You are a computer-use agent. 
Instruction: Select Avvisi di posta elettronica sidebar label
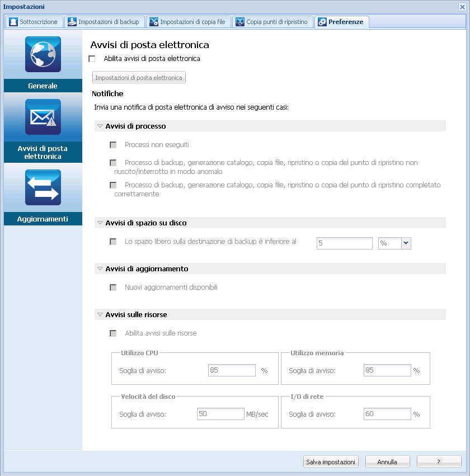(x=43, y=152)
